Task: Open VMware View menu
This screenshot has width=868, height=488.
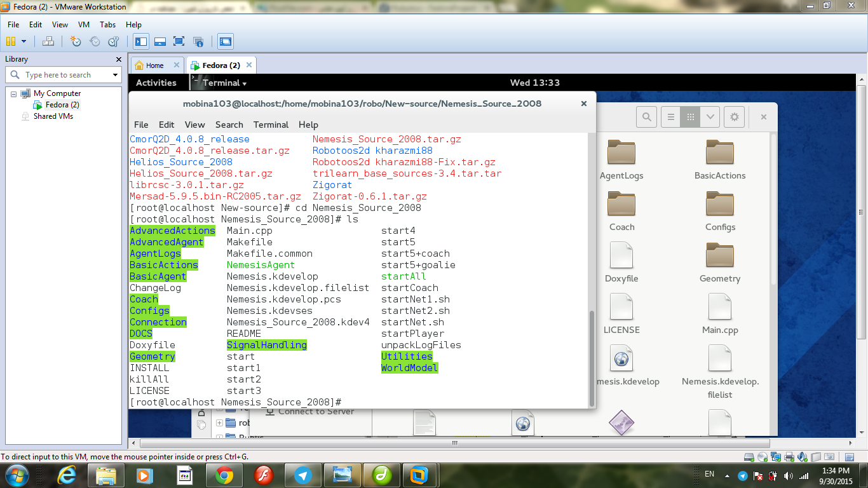Action: coord(60,25)
